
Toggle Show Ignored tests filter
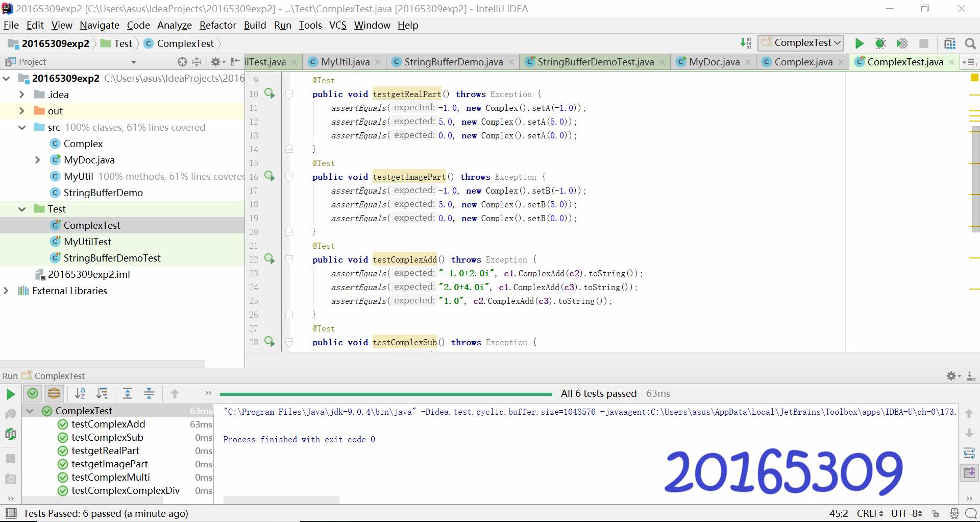tap(54, 393)
